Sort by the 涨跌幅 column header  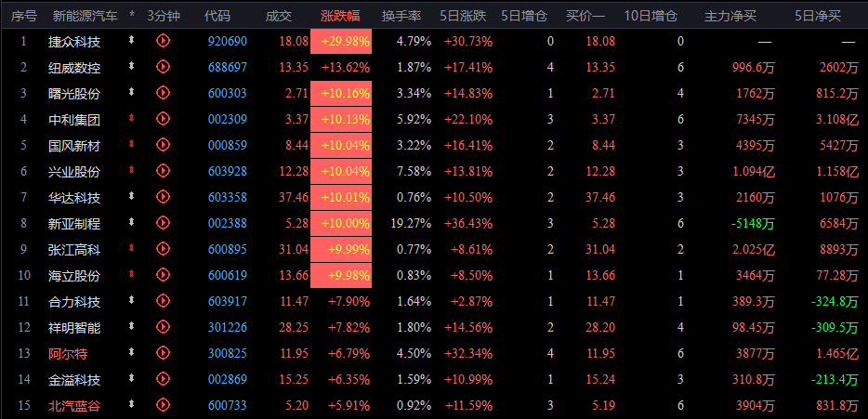tap(340, 16)
